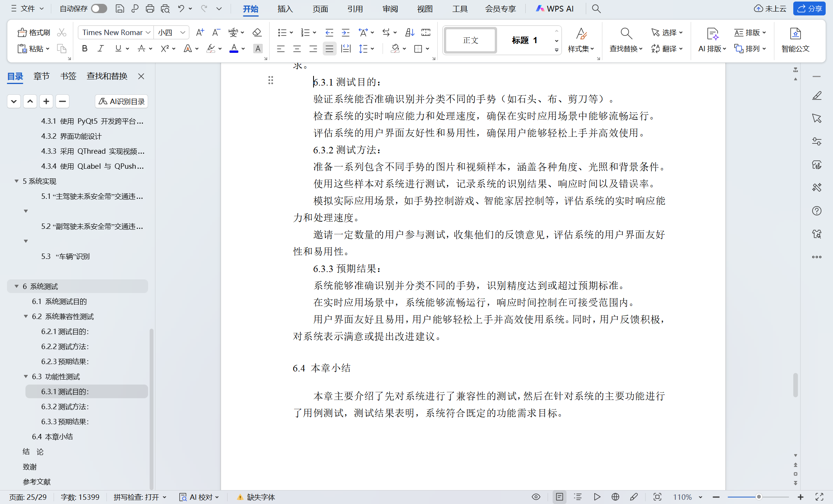Viewport: 833px width, 504px height.
Task: Toggle character shading A button
Action: pos(258,49)
